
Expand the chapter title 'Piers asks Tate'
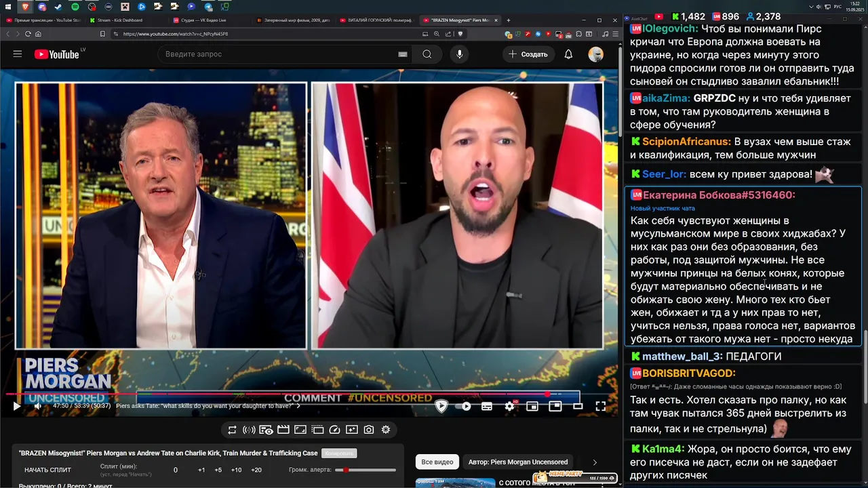(208, 406)
